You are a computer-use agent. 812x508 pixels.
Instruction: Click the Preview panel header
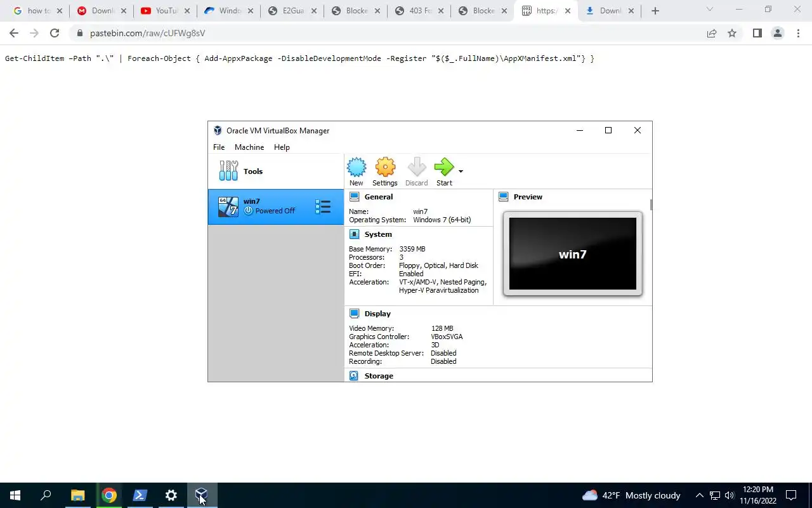[x=528, y=197]
